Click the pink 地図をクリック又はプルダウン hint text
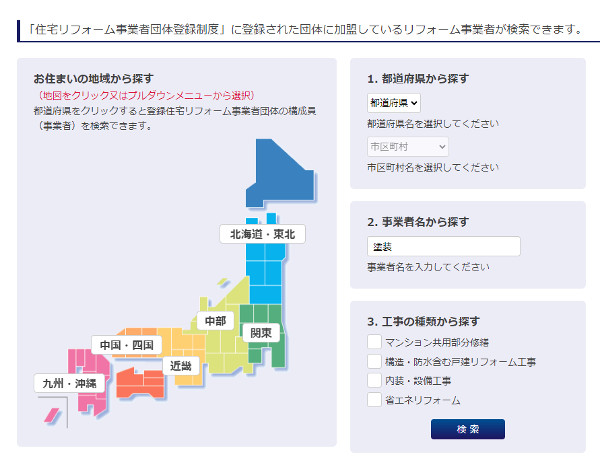600x475 pixels. pos(146,95)
